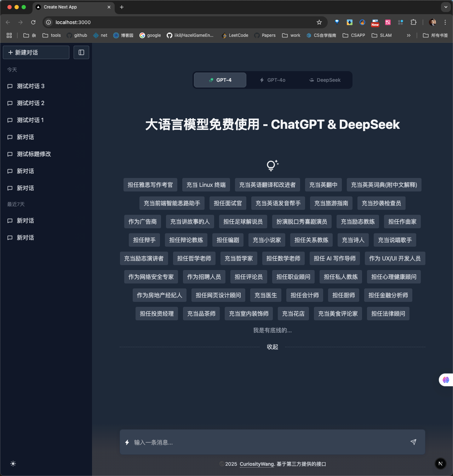The image size is (453, 476).
Task: Open the SLAM bookmark folder
Action: pos(382,35)
